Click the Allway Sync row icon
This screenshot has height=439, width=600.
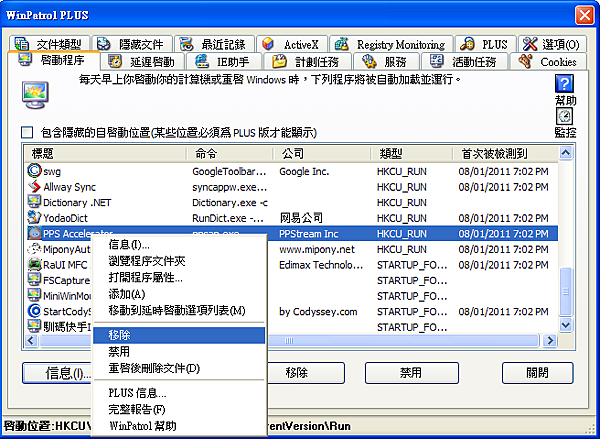34,186
